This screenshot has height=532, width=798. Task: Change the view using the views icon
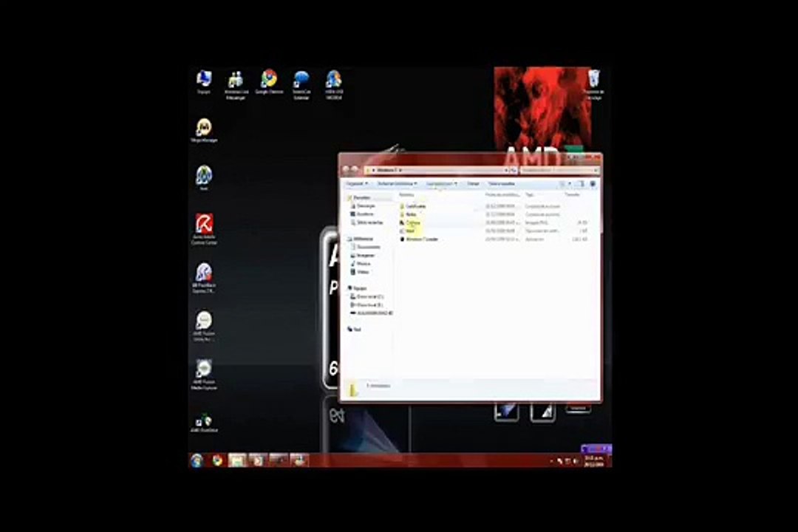click(562, 184)
